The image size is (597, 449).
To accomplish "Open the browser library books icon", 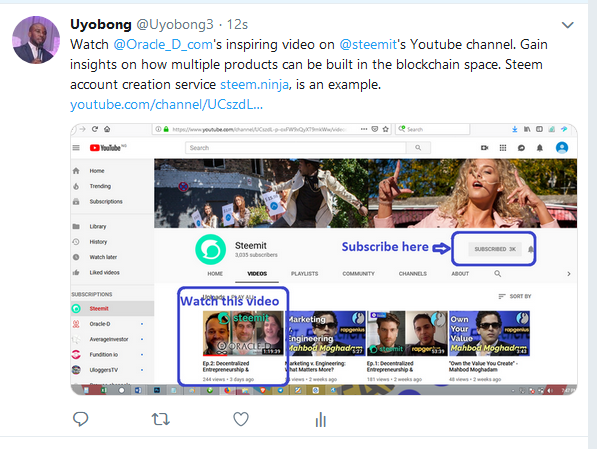I will 527,129.
